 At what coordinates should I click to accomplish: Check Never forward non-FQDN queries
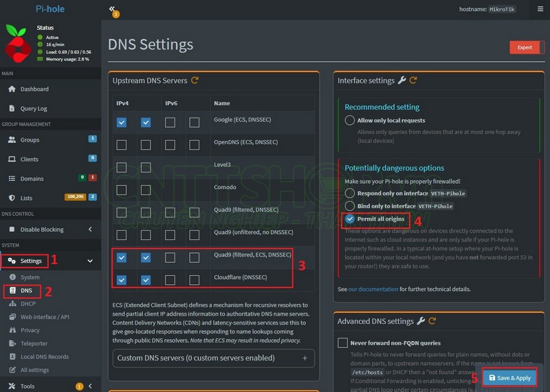[x=342, y=343]
